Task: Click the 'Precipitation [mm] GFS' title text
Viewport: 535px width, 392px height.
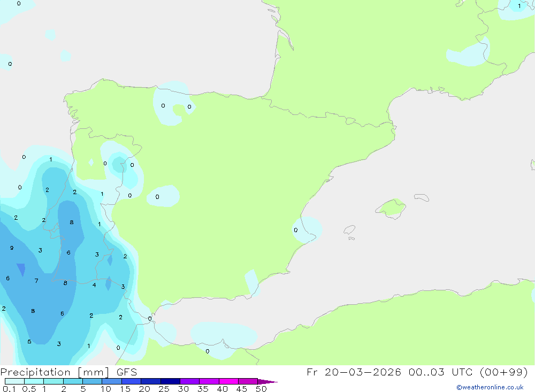Action: coord(68,372)
